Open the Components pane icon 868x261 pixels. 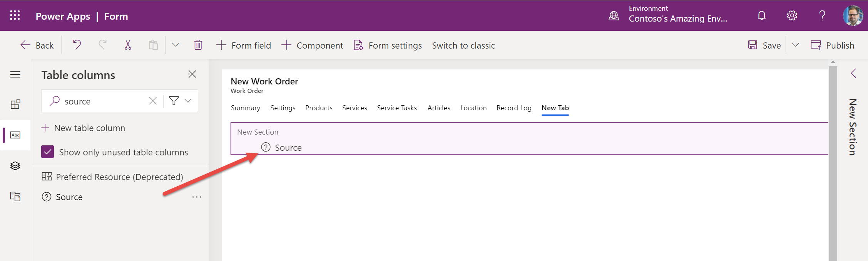(x=15, y=104)
